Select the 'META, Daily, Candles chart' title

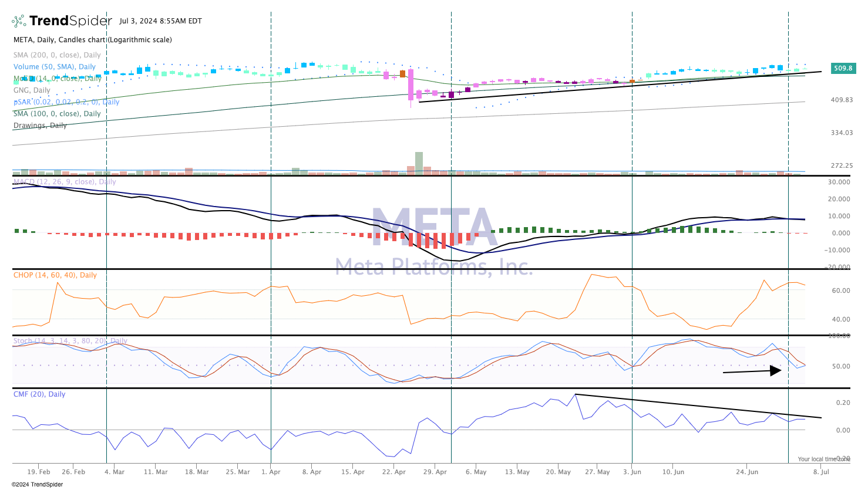coord(93,40)
